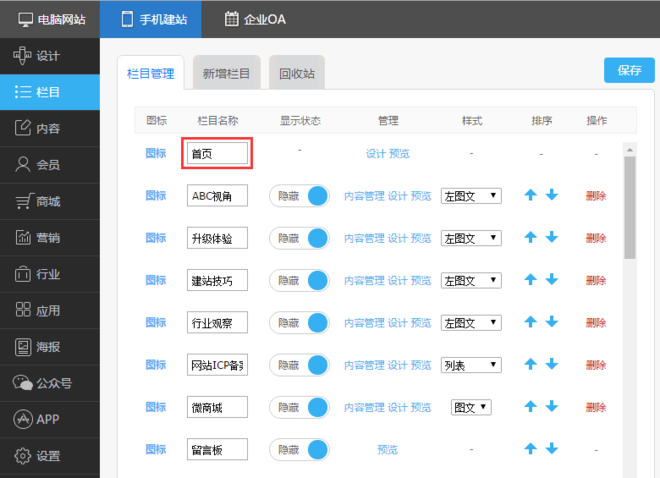Open 应用 apps section
Image resolution: width=660 pixels, height=478 pixels.
pos(50,310)
